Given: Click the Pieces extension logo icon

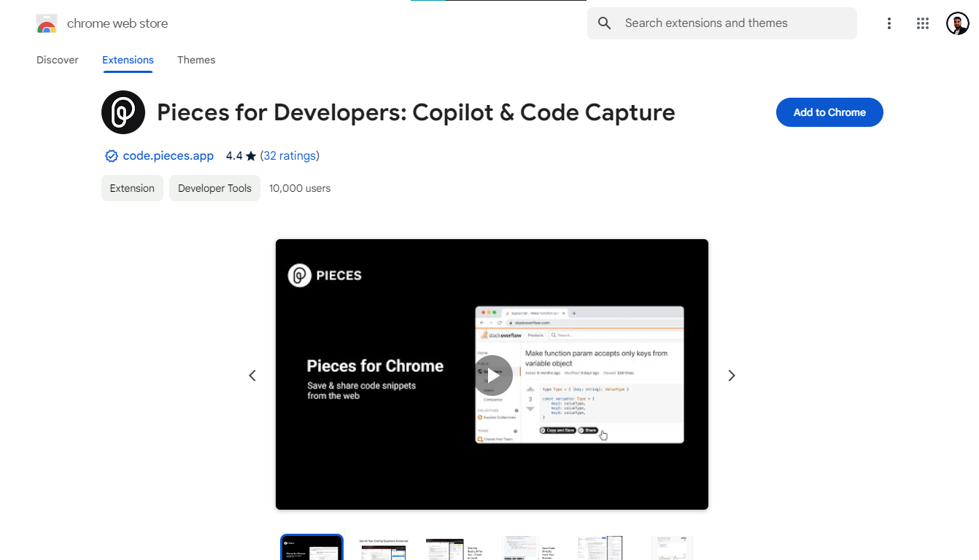Looking at the screenshot, I should click(123, 112).
